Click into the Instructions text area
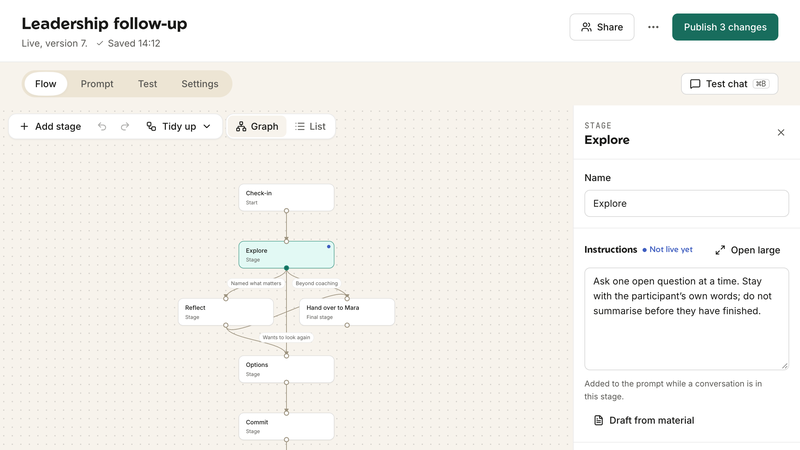The image size is (800, 450). [686, 319]
